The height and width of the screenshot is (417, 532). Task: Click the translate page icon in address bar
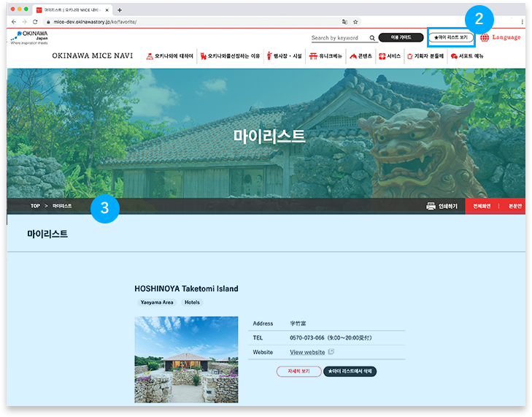click(x=344, y=22)
